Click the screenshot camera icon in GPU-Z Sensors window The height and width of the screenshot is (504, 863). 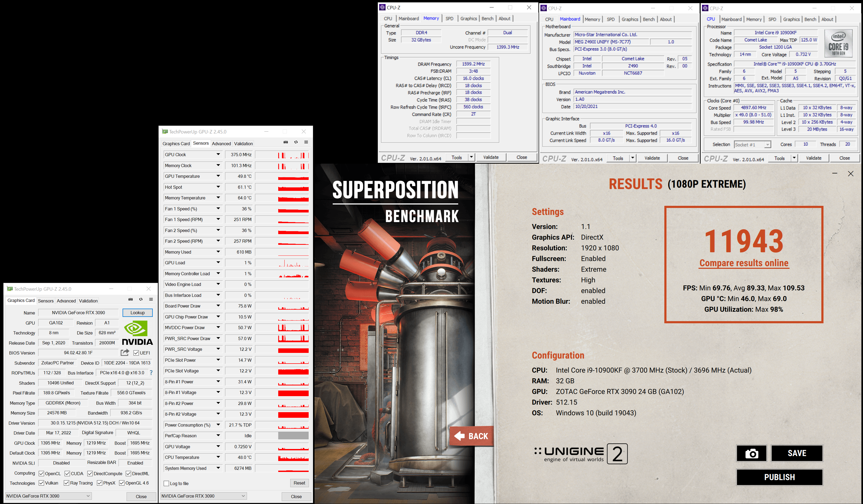[x=286, y=142]
